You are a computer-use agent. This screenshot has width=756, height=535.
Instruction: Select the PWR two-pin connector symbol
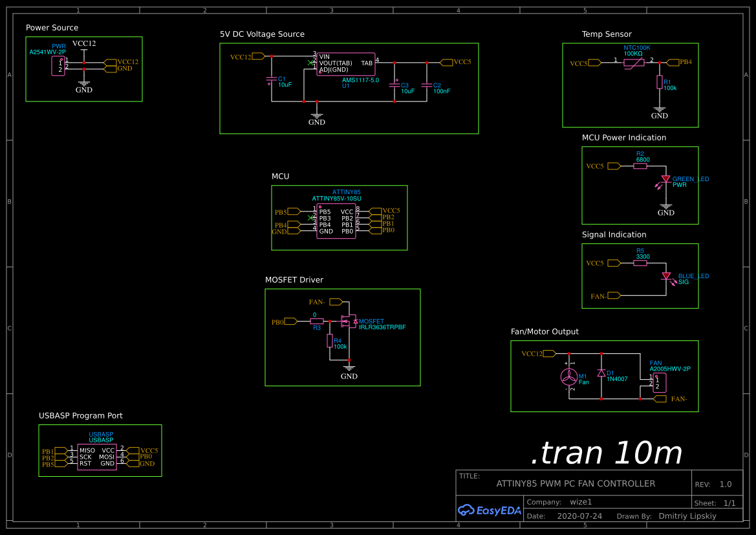coord(58,66)
